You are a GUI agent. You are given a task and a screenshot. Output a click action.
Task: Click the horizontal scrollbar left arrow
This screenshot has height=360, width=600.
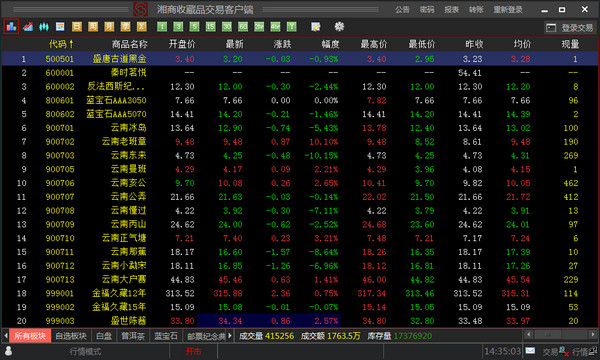coord(528,334)
